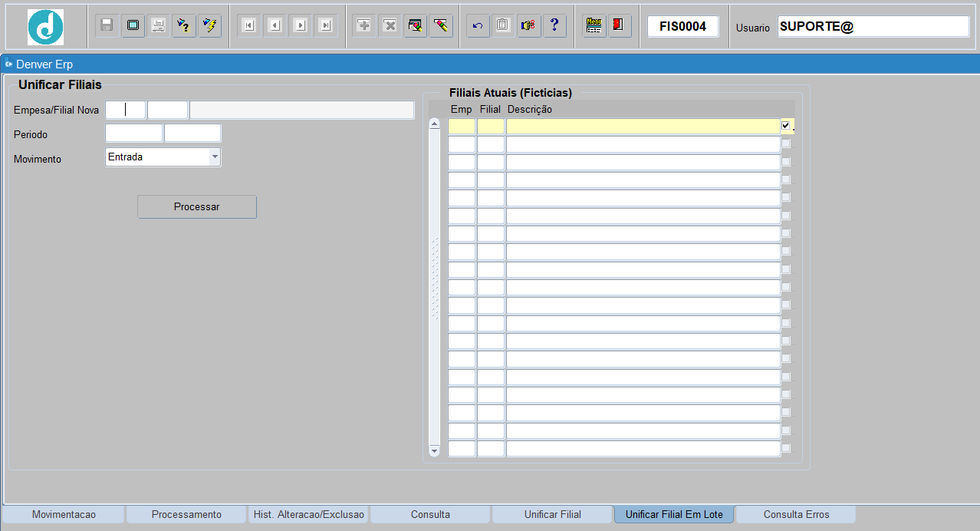Click the undo arrow icon
The image size is (980, 531).
pos(478,25)
